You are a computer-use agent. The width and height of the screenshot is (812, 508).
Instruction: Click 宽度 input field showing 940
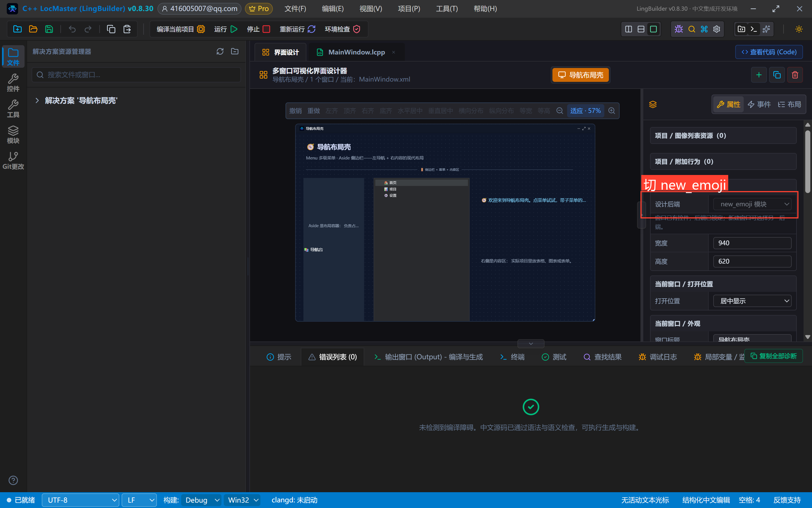coord(752,243)
